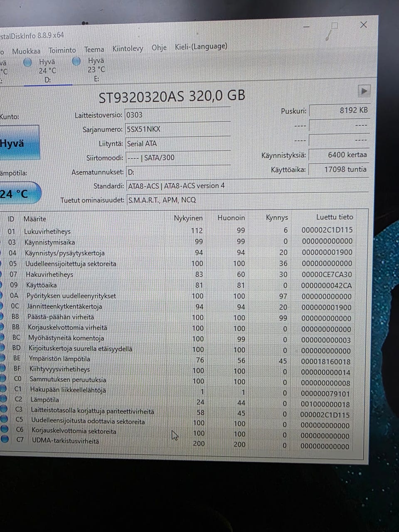The height and width of the screenshot is (532, 399).
Task: Click the serial number field 5SX51NKX
Action: [178, 129]
